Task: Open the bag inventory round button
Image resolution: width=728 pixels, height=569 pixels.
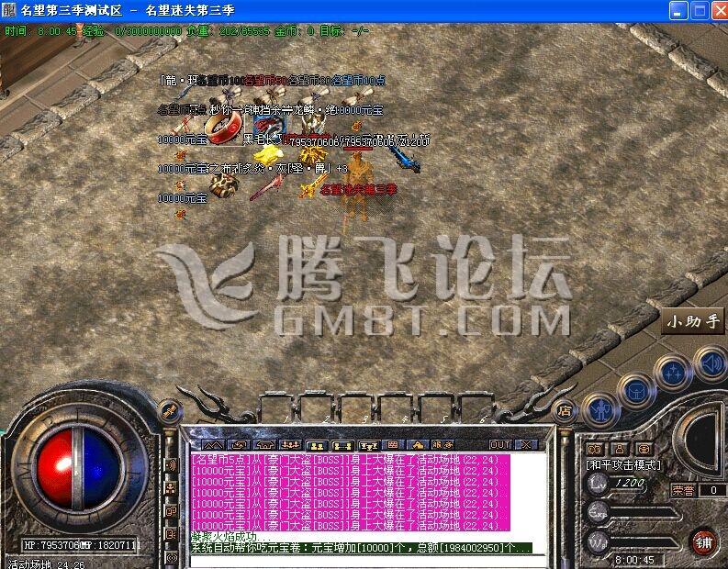Action: 637,391
